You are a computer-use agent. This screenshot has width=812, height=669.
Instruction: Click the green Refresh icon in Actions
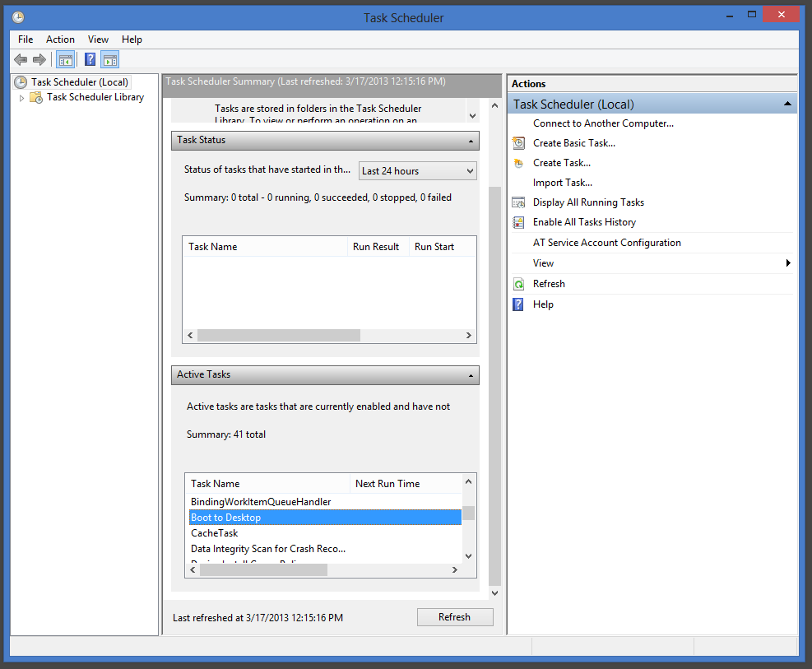[x=518, y=284]
